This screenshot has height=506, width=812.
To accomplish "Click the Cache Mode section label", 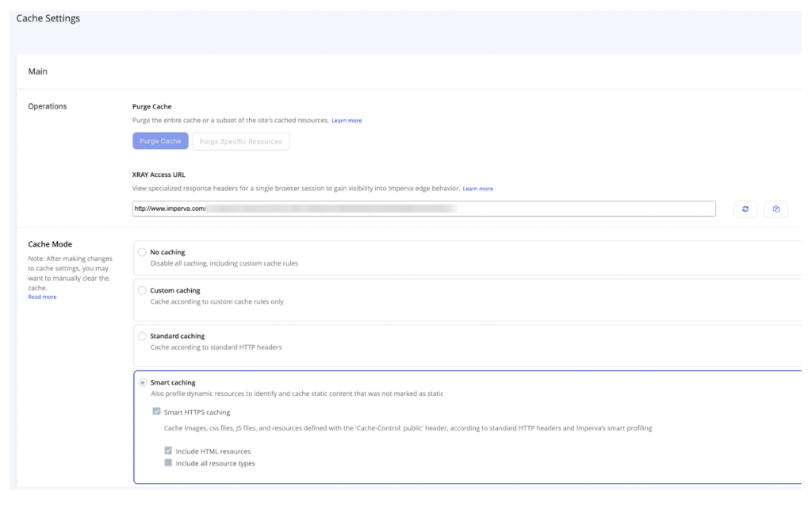I will [50, 243].
